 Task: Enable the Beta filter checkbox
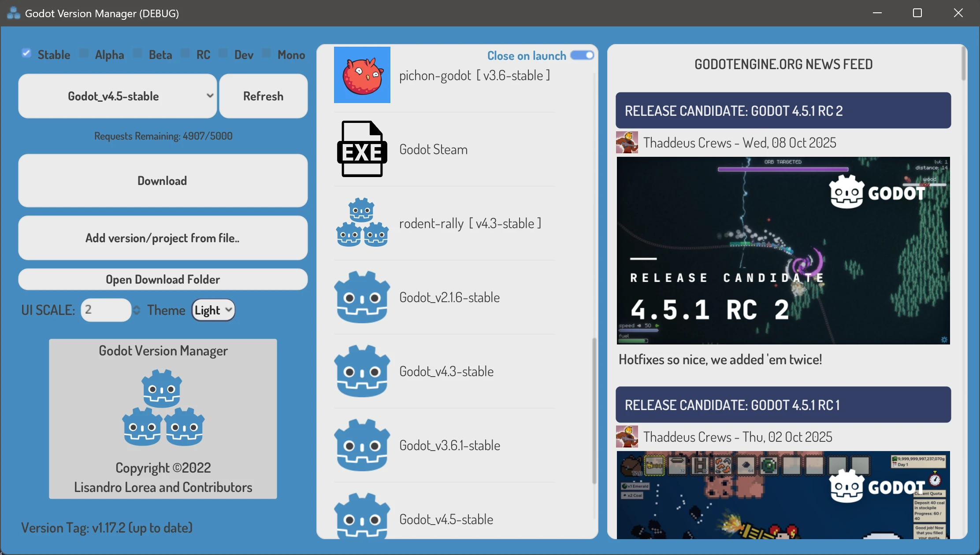click(137, 53)
